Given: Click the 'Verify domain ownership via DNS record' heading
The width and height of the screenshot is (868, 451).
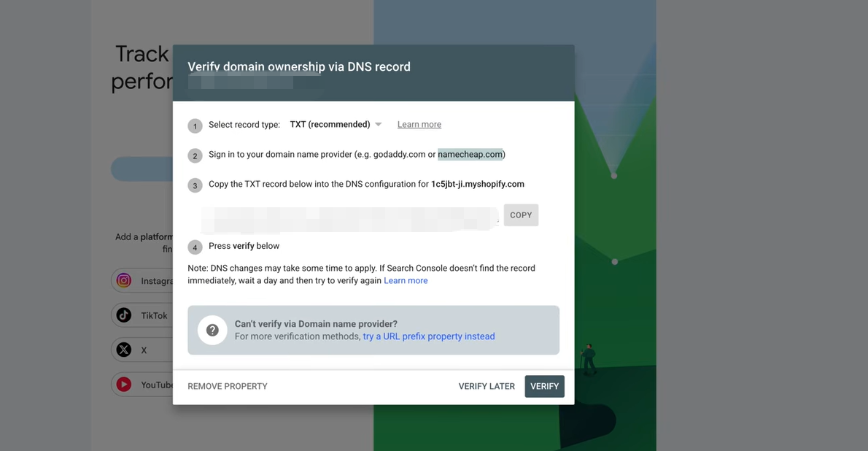Looking at the screenshot, I should point(299,66).
